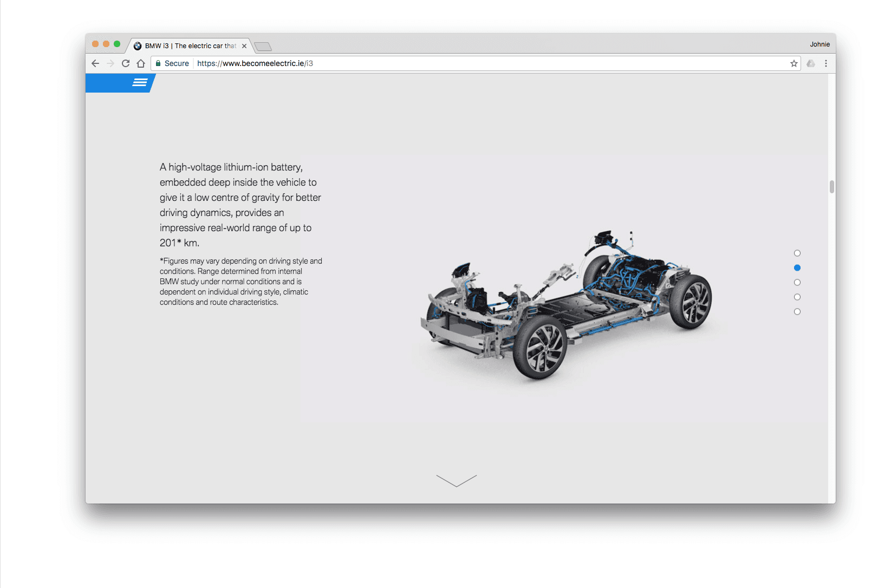Select the third slide indicator dot
Screen dimensions: 891x588
click(x=797, y=282)
